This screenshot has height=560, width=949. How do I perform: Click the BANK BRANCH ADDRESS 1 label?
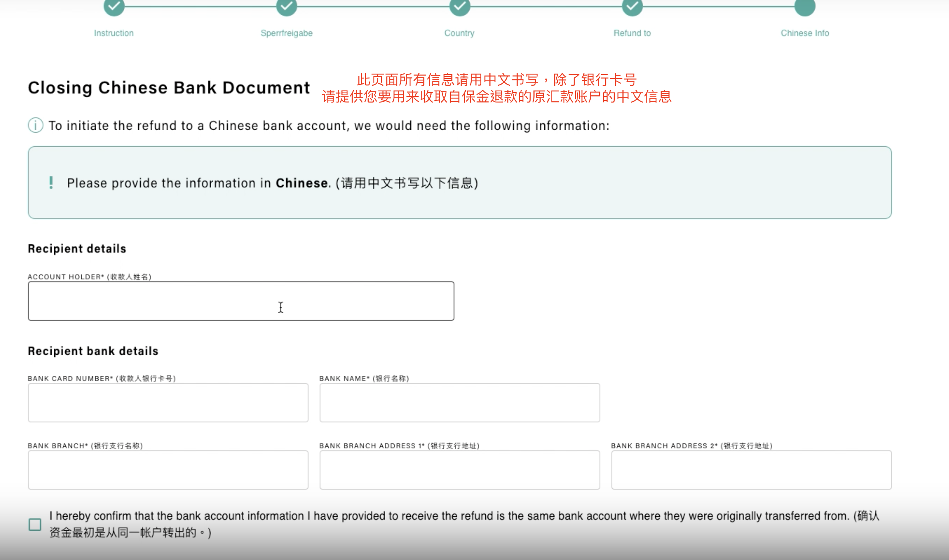click(400, 446)
